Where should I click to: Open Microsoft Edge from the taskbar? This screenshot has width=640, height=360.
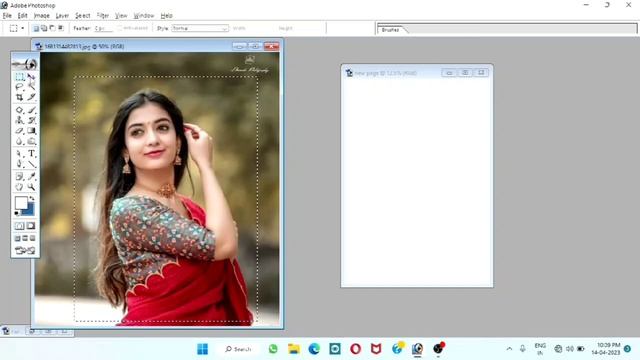314,349
